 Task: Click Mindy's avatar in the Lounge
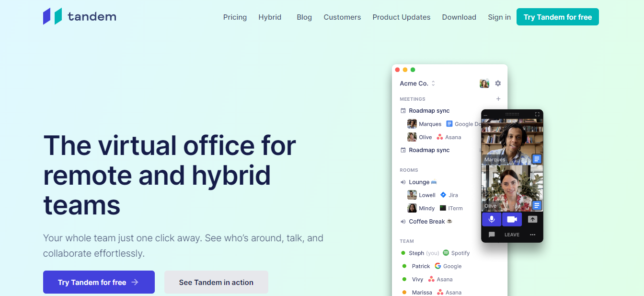click(412, 208)
